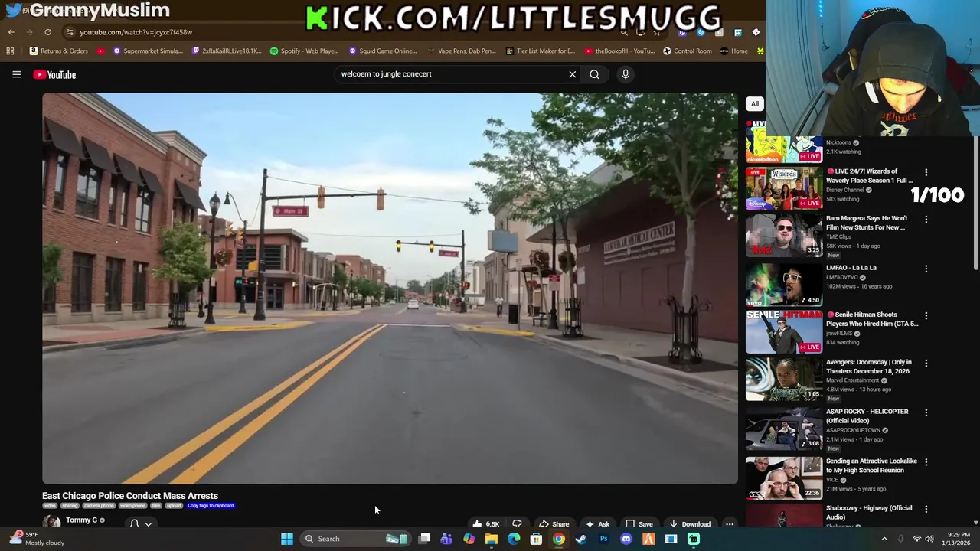The image size is (980, 551).
Task: Open Wizards of Waverly Place live thumbnail
Action: [784, 188]
